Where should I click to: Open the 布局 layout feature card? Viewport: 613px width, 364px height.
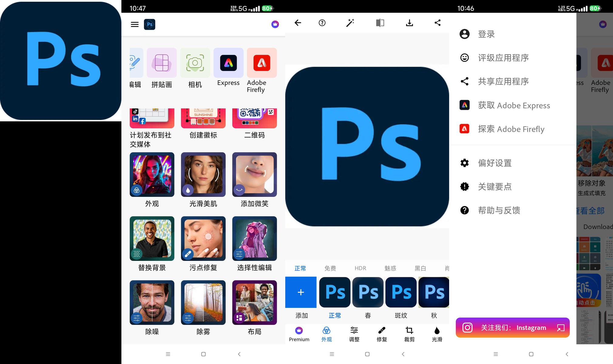coord(255,308)
